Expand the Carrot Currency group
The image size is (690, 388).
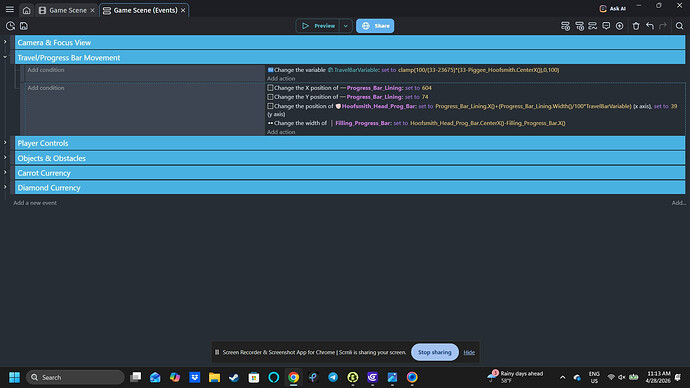pos(5,172)
